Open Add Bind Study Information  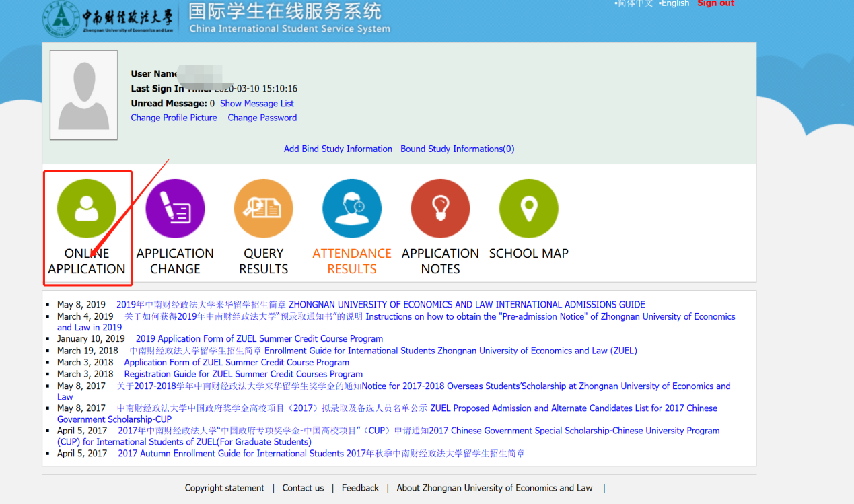338,149
